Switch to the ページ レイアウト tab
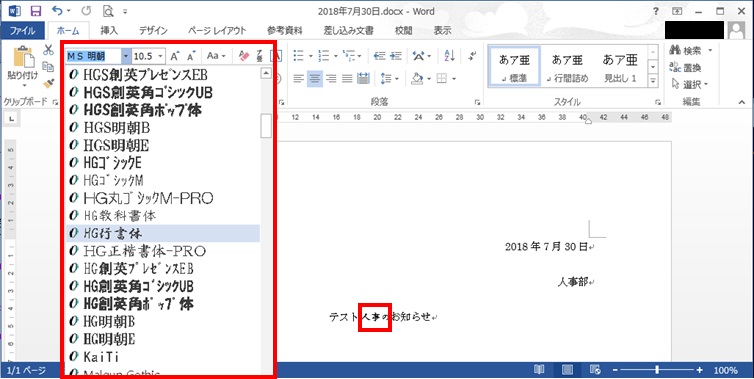The width and height of the screenshot is (754, 379). (217, 30)
